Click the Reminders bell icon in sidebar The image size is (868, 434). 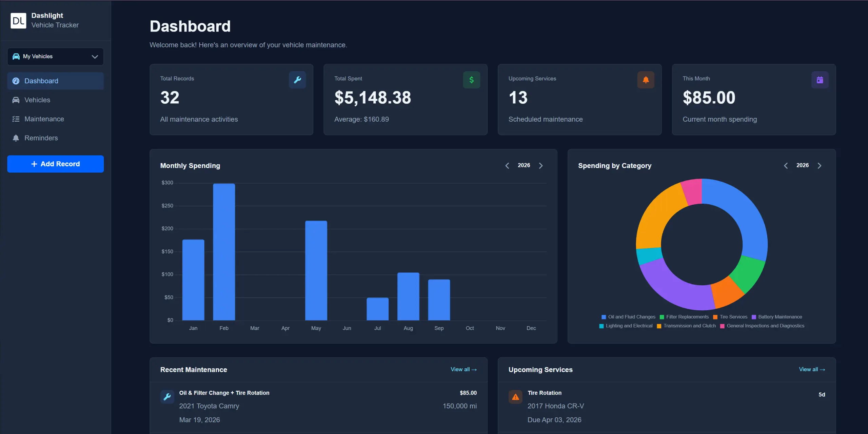tap(16, 138)
